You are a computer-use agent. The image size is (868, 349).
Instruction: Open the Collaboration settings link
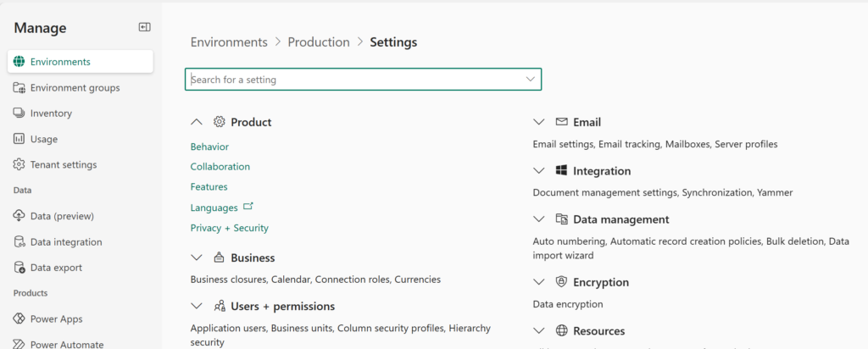tap(220, 167)
